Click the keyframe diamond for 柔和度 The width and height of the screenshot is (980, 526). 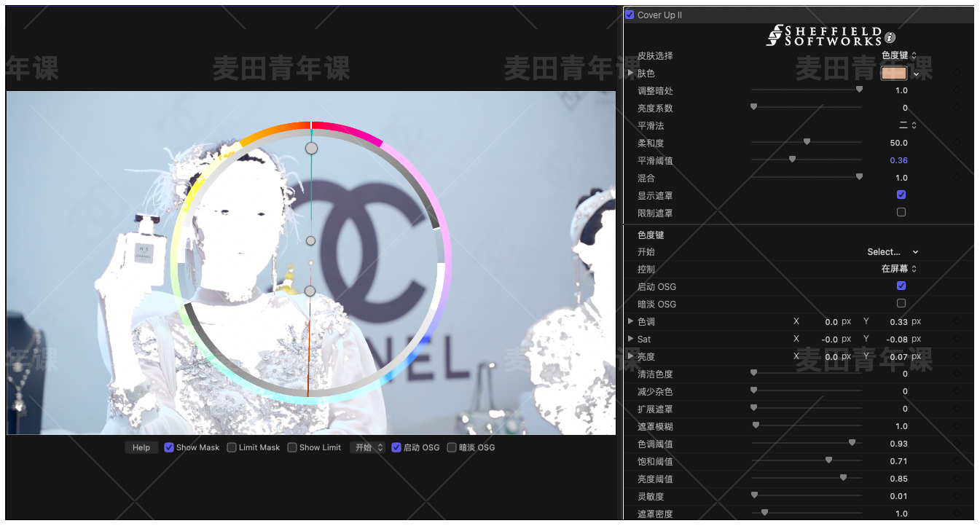pyautogui.click(x=957, y=143)
